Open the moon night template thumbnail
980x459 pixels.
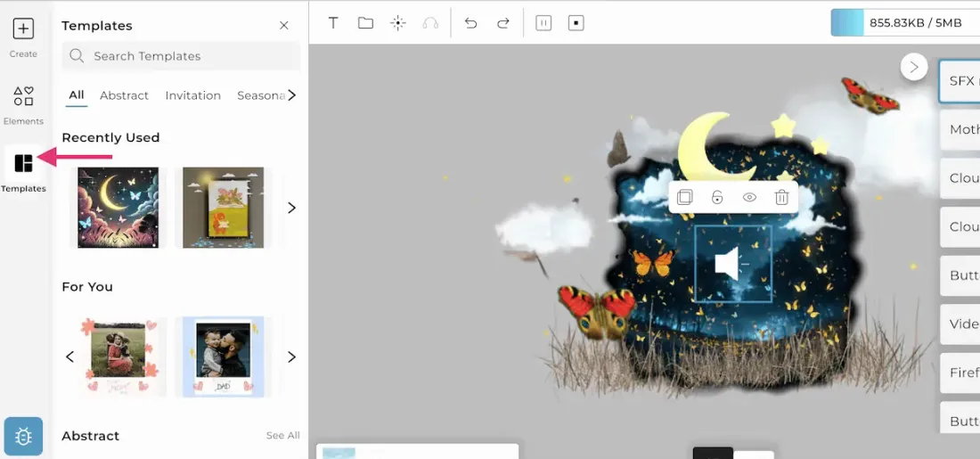[x=118, y=208]
